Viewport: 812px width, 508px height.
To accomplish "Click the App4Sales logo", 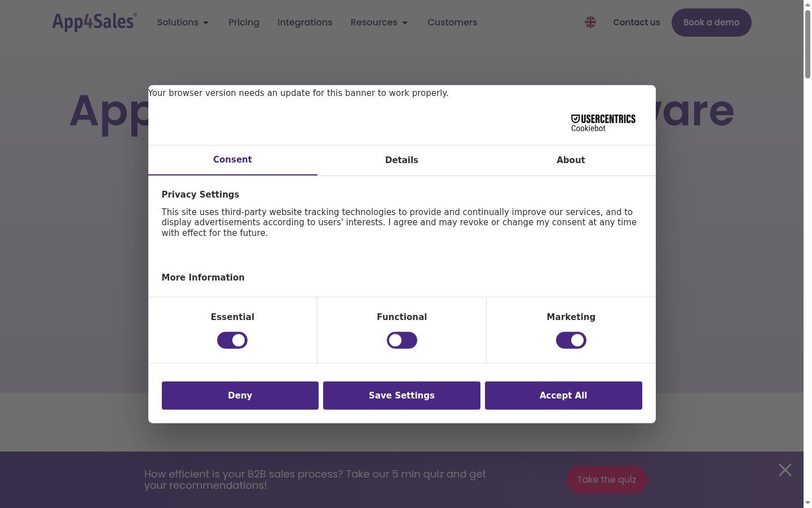I will (x=94, y=22).
